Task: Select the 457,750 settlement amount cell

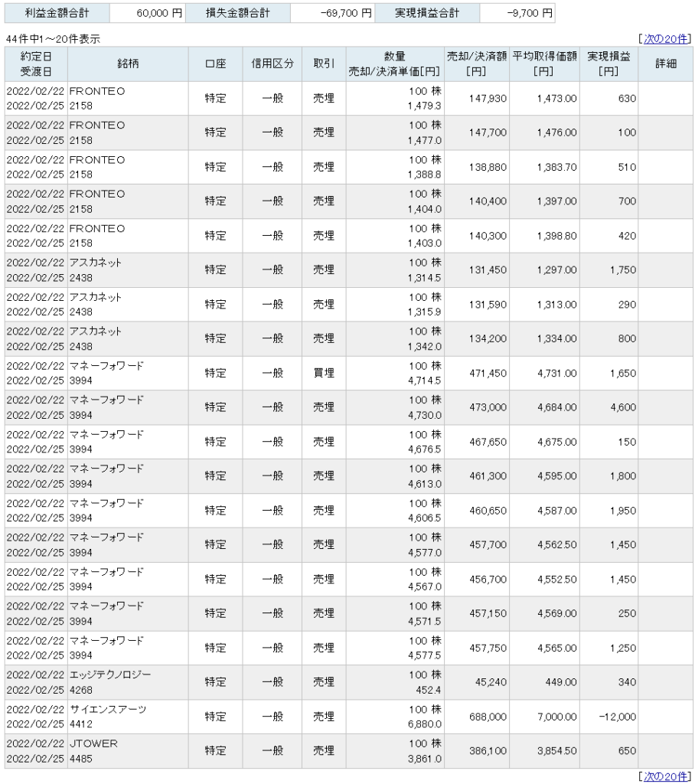Action: pyautogui.click(x=477, y=648)
